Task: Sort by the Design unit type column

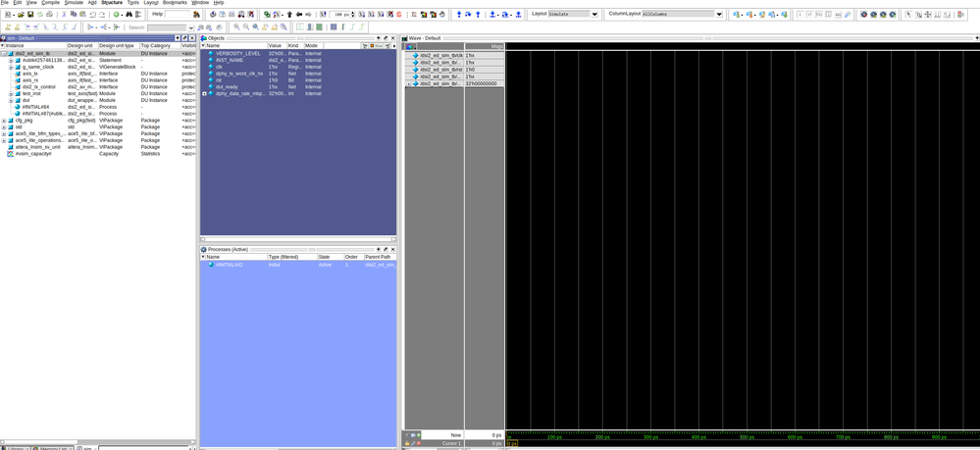Action: (118, 46)
